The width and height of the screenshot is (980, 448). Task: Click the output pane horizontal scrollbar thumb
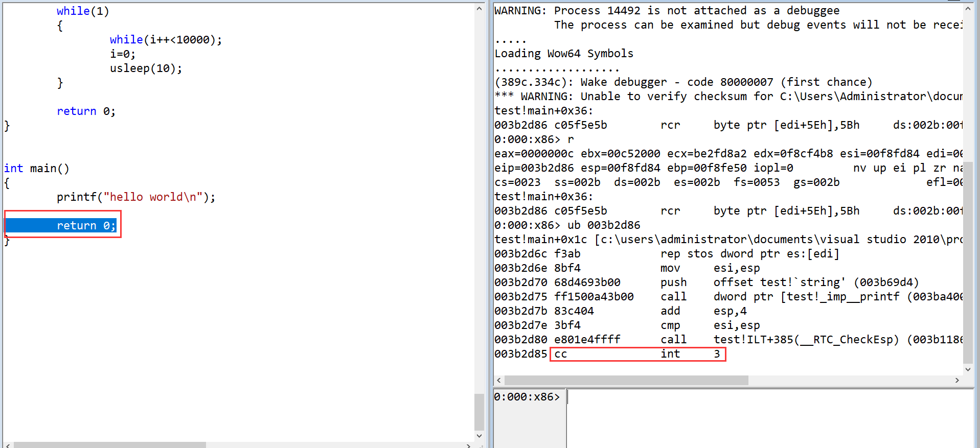click(626, 381)
